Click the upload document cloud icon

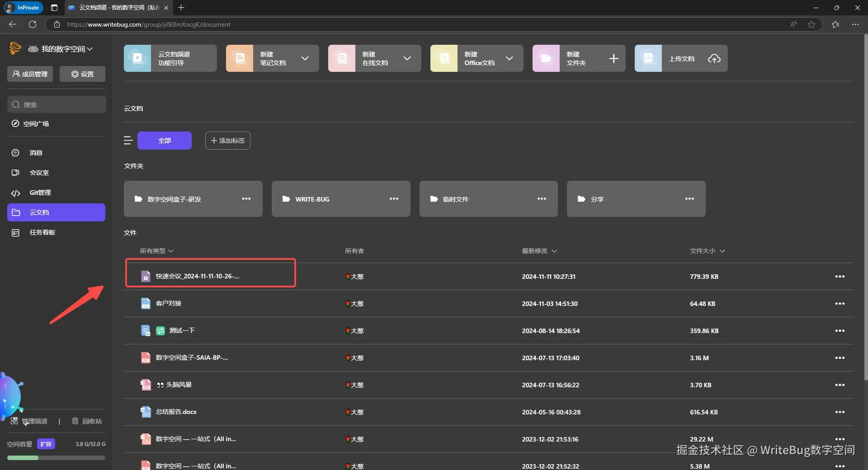pos(714,58)
